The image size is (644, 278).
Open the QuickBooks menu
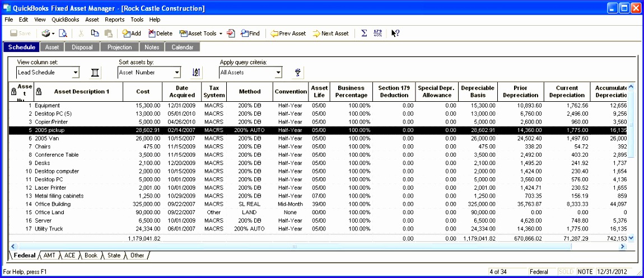tap(66, 19)
